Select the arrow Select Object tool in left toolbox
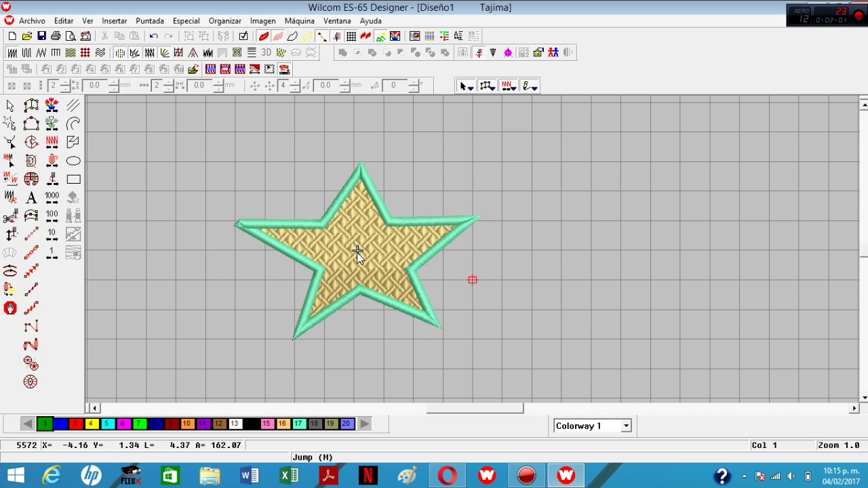This screenshot has width=868, height=488. 10,106
